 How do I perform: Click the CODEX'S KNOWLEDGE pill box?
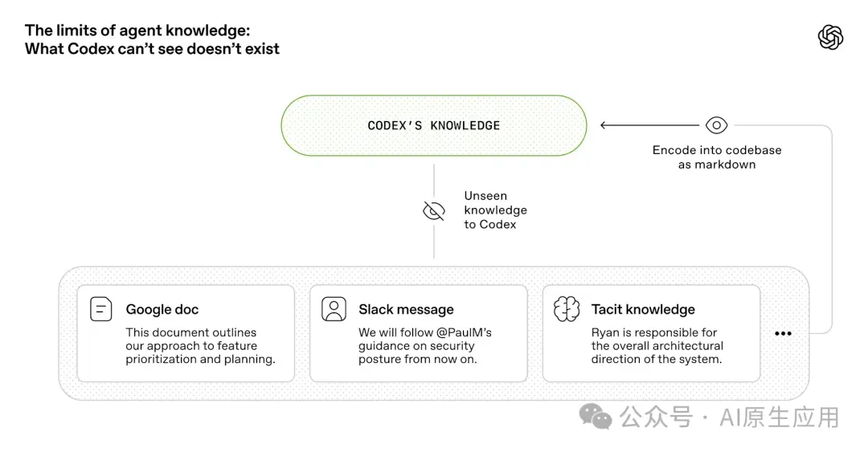point(433,125)
